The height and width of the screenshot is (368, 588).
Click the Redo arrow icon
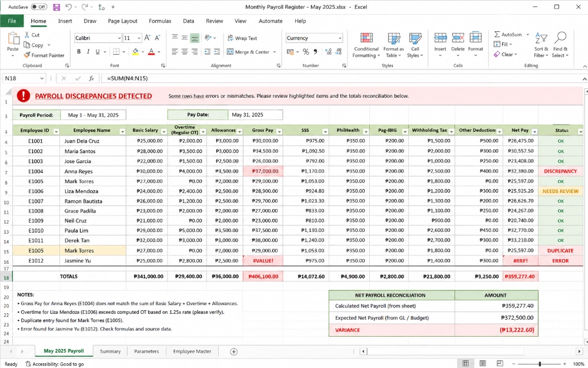click(84, 6)
